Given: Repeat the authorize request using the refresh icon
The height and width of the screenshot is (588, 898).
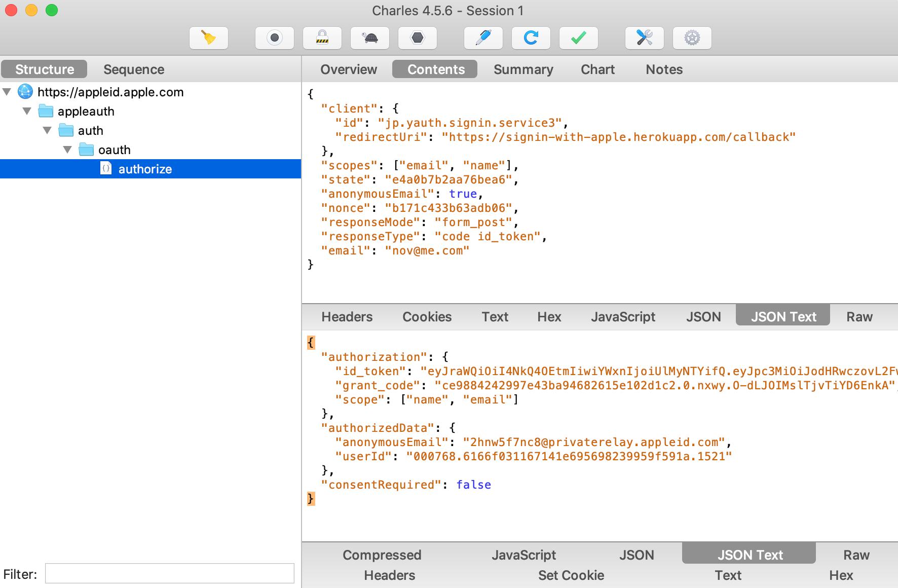Looking at the screenshot, I should pyautogui.click(x=531, y=38).
